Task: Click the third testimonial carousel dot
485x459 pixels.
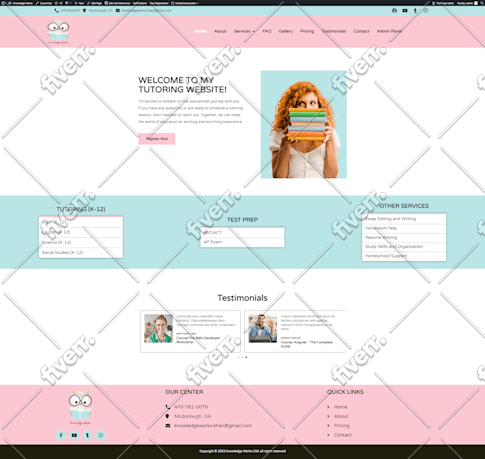Action: tap(246, 357)
